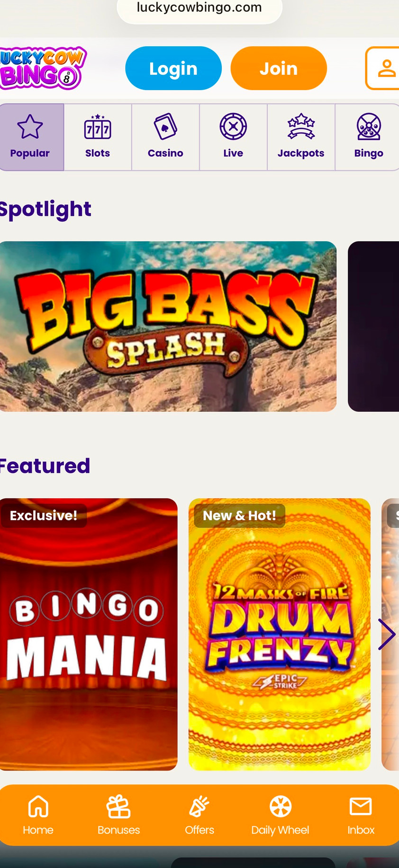View Offers via the party popper icon

coord(199,815)
